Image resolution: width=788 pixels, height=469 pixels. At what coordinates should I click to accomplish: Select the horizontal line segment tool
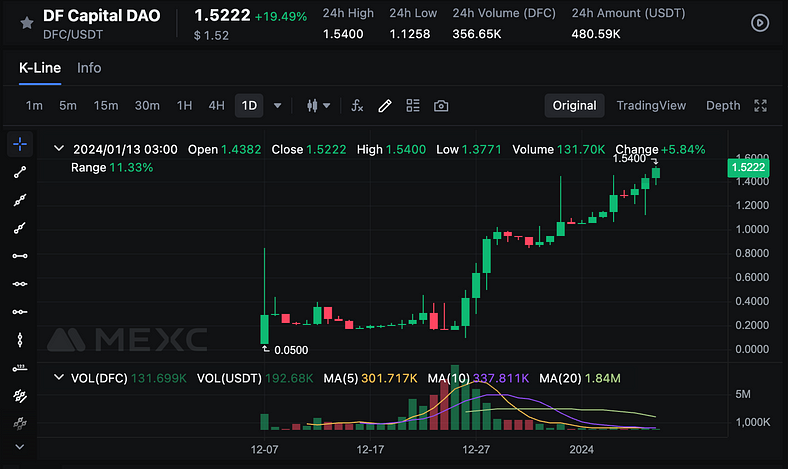pyautogui.click(x=20, y=256)
